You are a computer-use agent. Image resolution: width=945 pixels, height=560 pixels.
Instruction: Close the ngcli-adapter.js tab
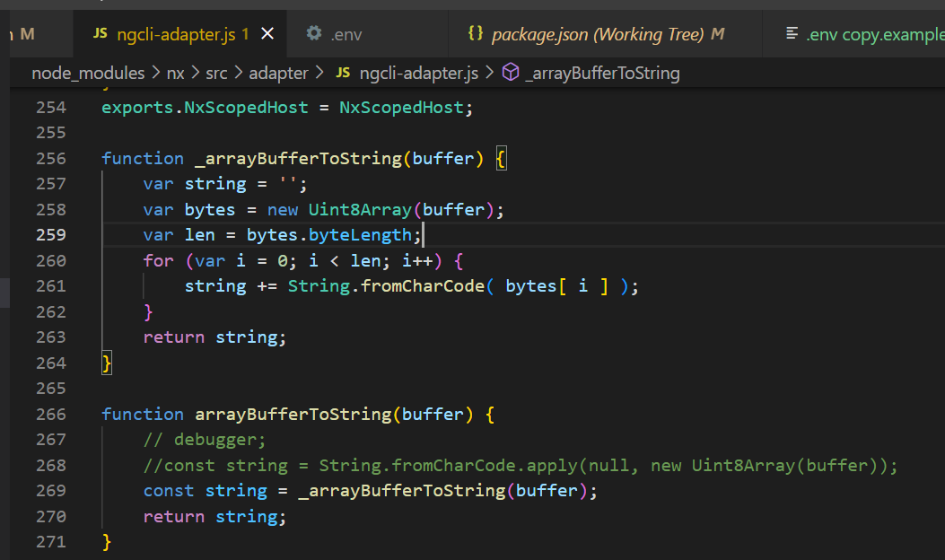coord(267,32)
